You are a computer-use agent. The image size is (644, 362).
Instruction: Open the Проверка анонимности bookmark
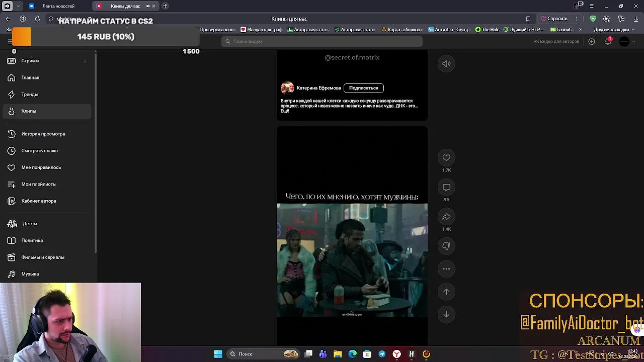click(217, 30)
